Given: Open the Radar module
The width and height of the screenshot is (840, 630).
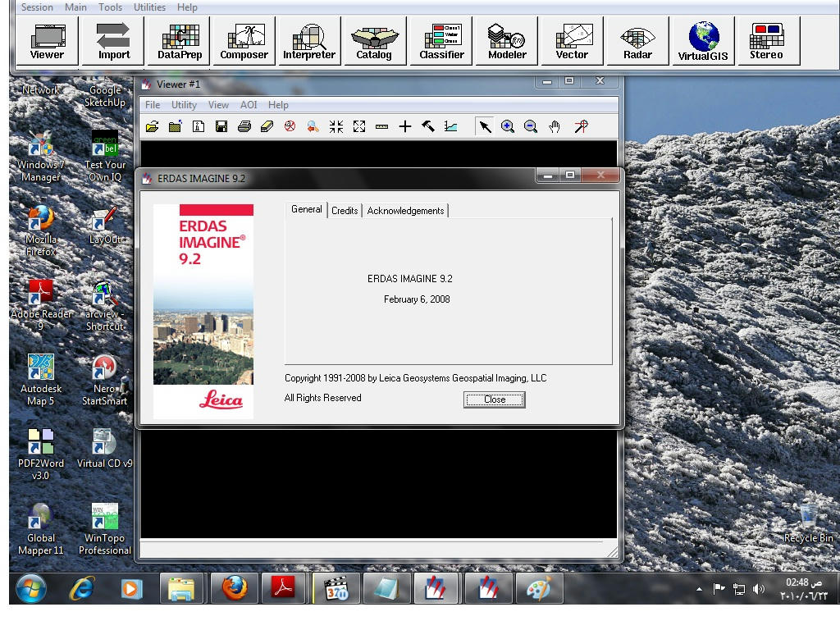Looking at the screenshot, I should pos(637,41).
